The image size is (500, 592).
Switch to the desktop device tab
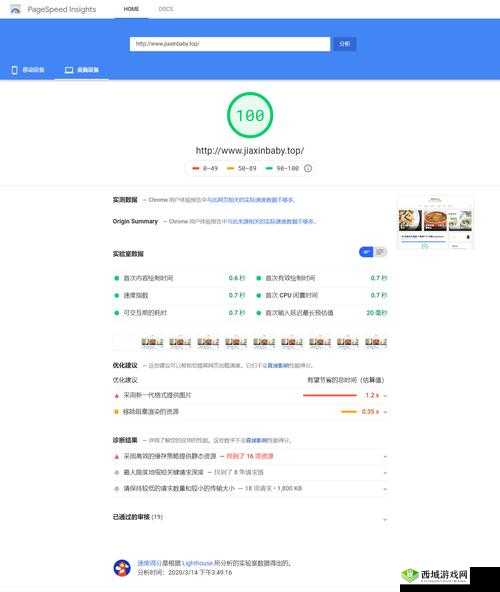(x=82, y=70)
